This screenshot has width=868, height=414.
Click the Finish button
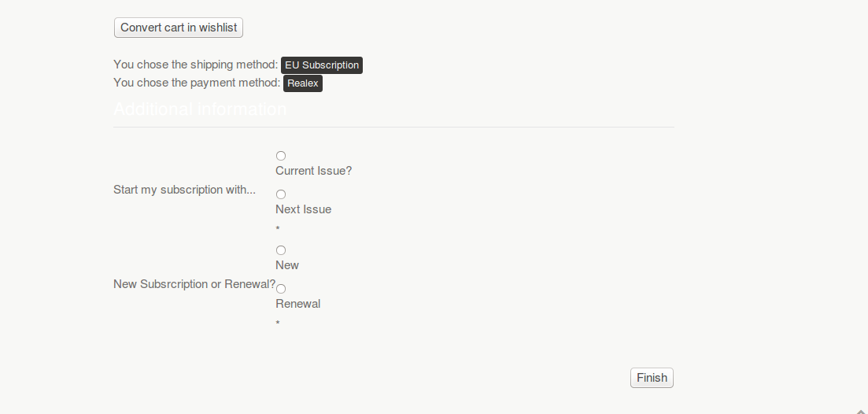652,378
